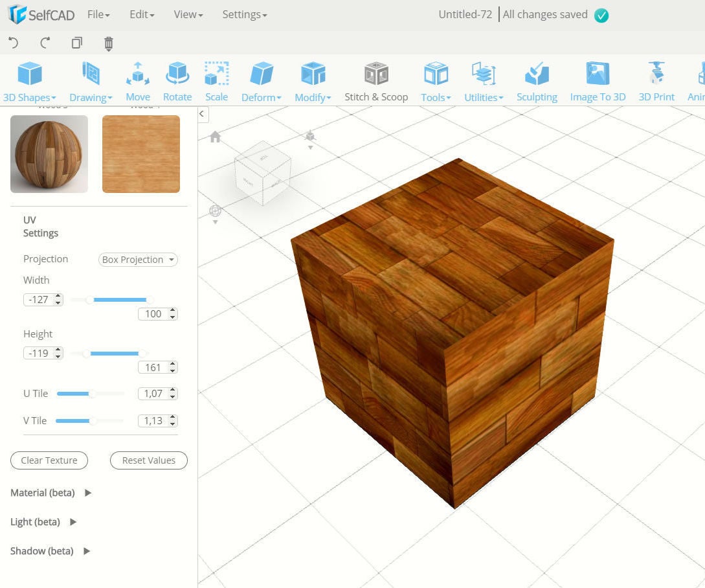Image resolution: width=705 pixels, height=588 pixels.
Task: Open the 3D Print tool
Action: point(656,79)
